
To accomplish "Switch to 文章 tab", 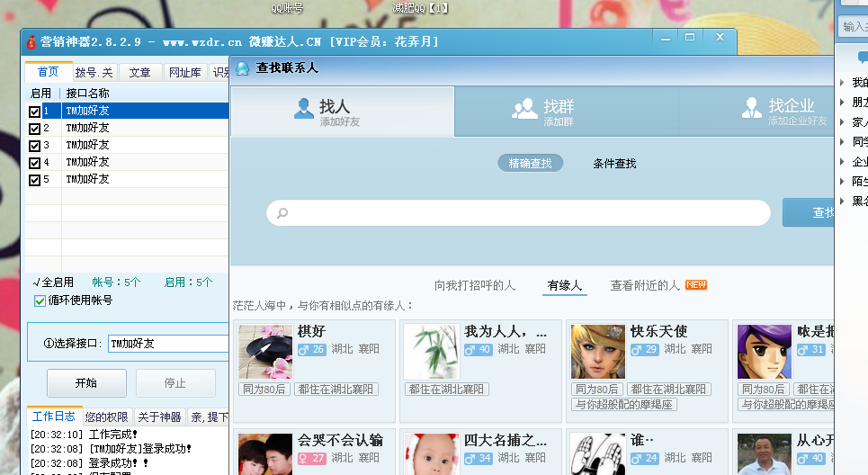I will click(x=140, y=73).
